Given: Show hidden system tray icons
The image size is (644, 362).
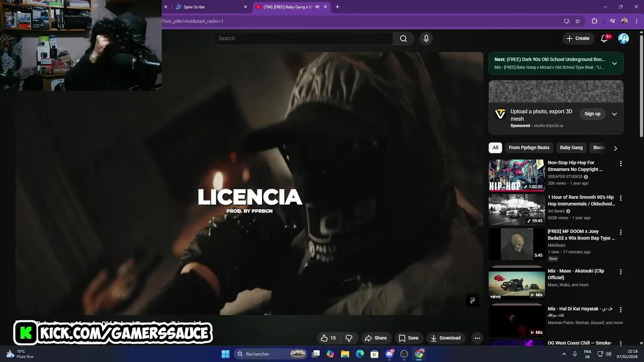Looking at the screenshot, I should [x=565, y=354].
